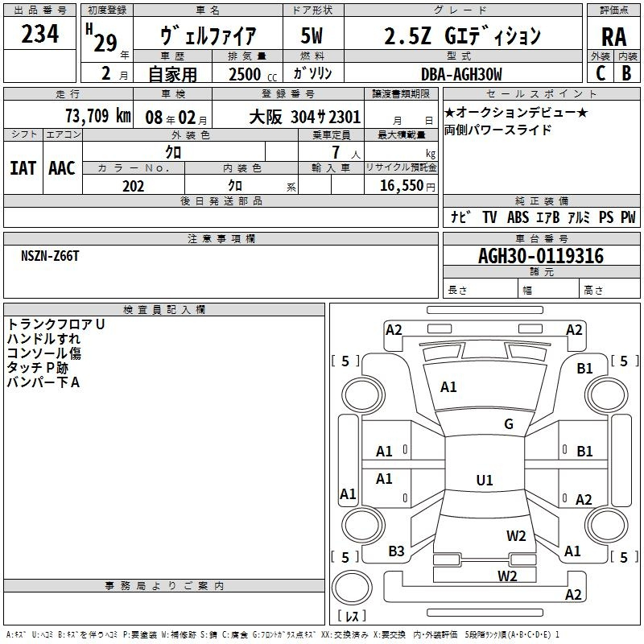Select the note NSZN-Z66T
This screenshot has height=644, width=644.
point(50,256)
